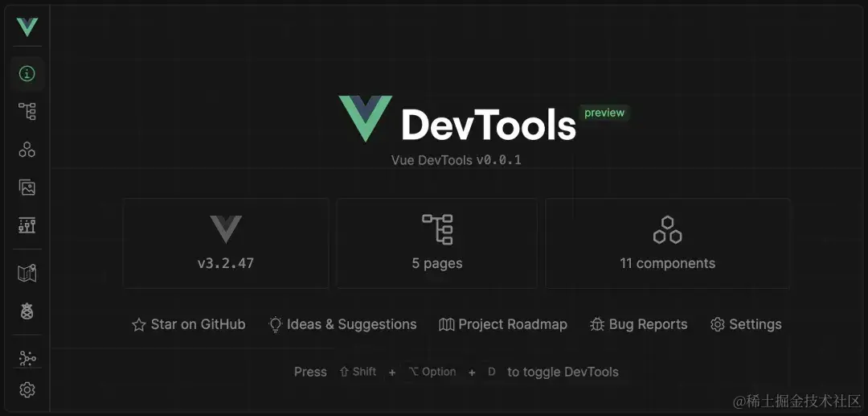This screenshot has width=868, height=416.
Task: Open the Pages tree tab in sidebar
Action: click(x=27, y=111)
